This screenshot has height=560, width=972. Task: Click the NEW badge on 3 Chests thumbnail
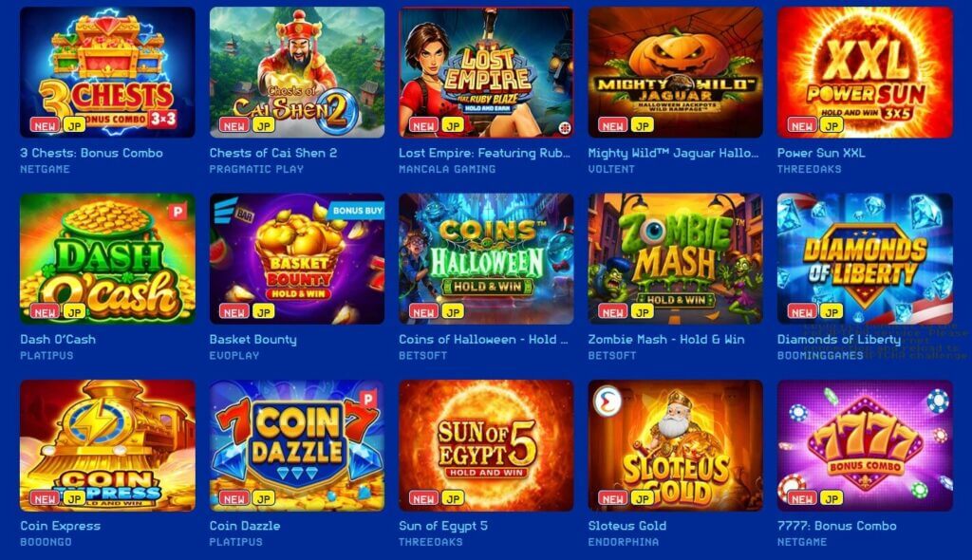click(x=45, y=125)
